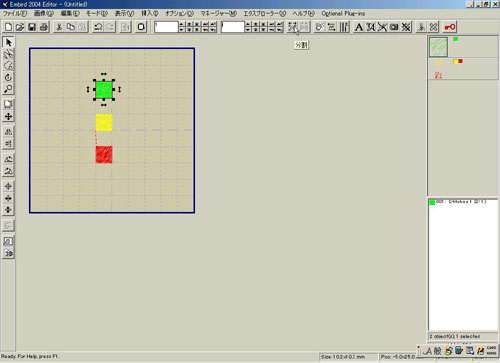
Task: Click the Save floppy disk icon
Action: coord(32,27)
